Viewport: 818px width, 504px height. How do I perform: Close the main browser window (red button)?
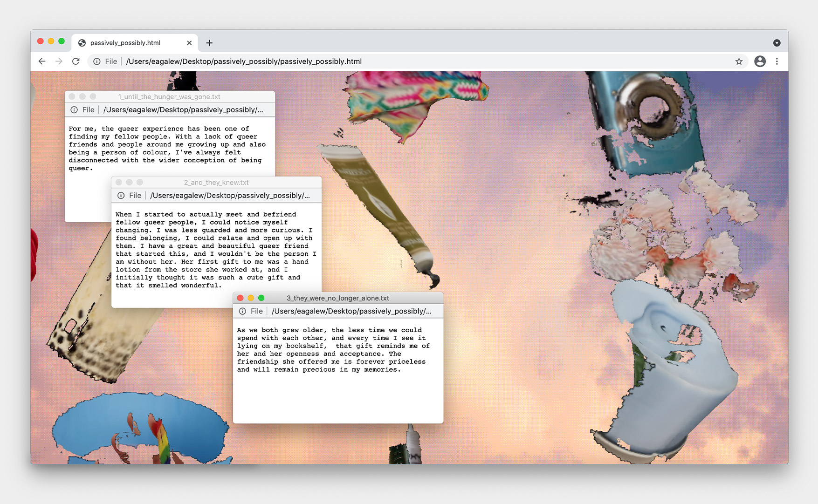coord(41,41)
